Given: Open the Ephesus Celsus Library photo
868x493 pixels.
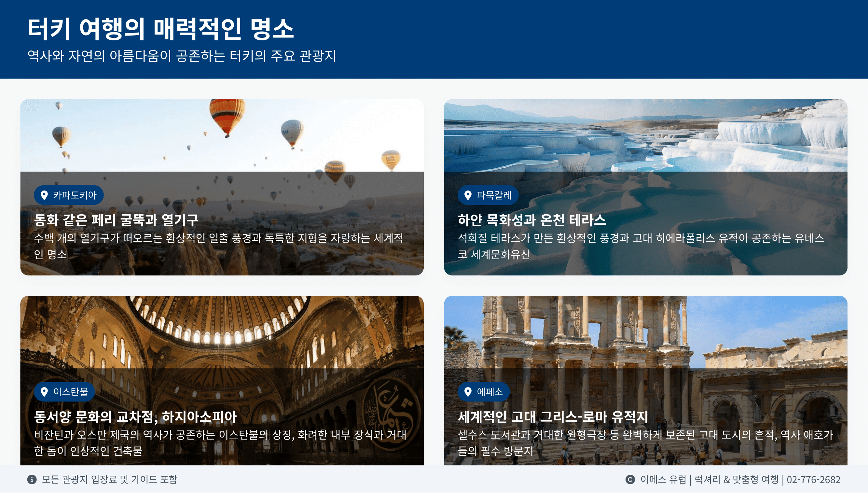Looking at the screenshot, I should point(646,332).
